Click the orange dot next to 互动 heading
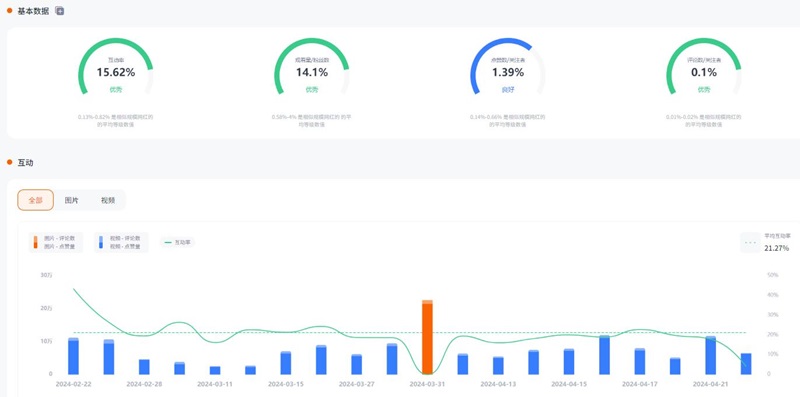This screenshot has height=397, width=800. click(x=9, y=162)
